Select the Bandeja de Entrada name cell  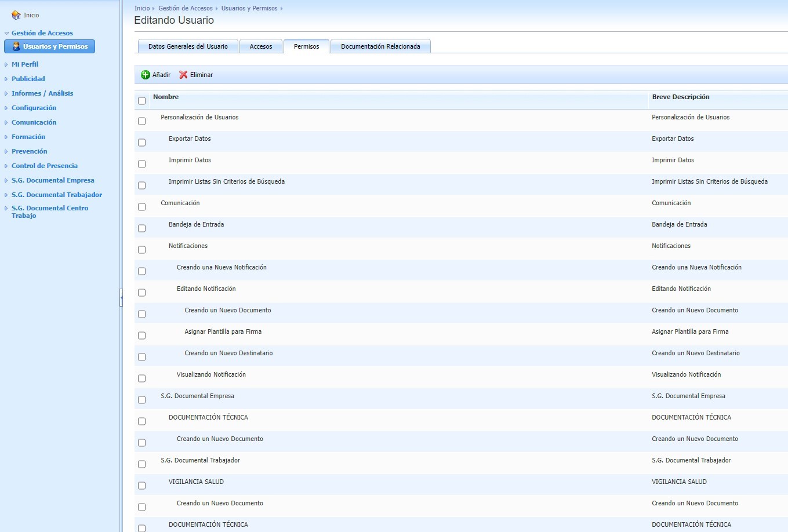tap(196, 224)
